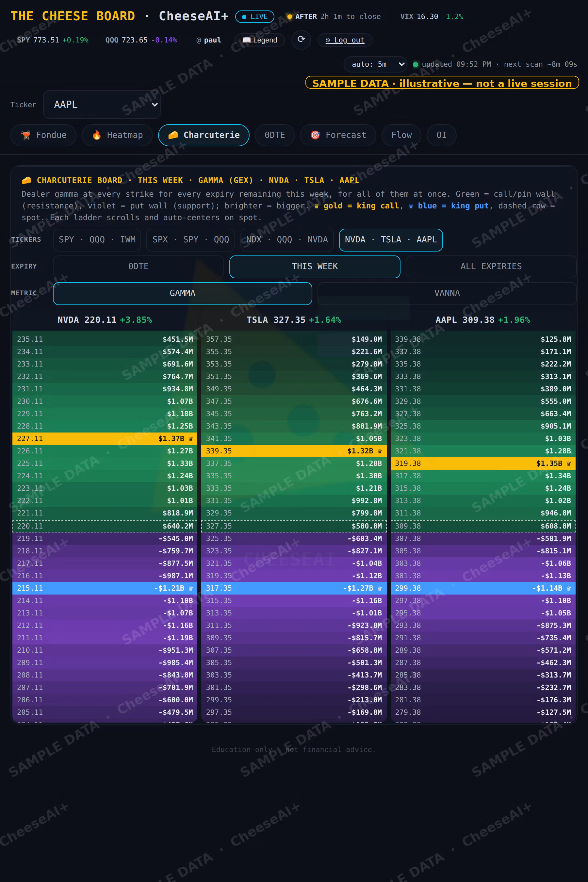Select the SPY · QQQ · IWM ticker group
588x882 pixels.
point(97,240)
